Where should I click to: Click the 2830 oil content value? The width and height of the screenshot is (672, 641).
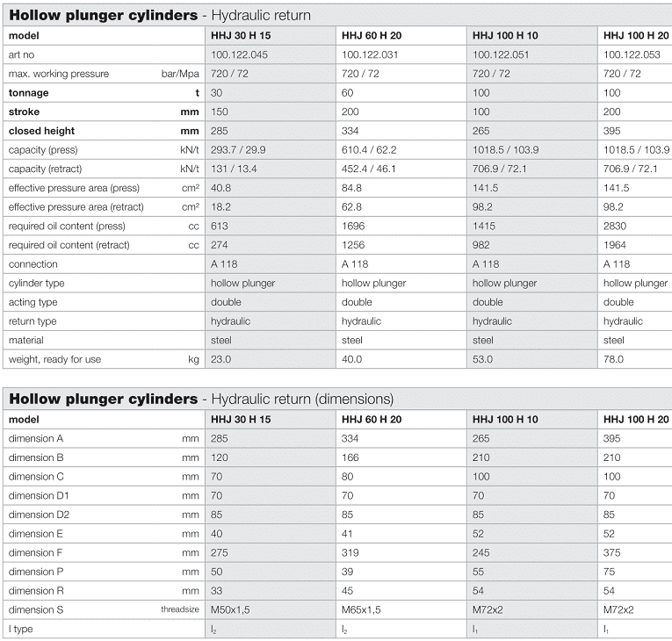pos(616,226)
